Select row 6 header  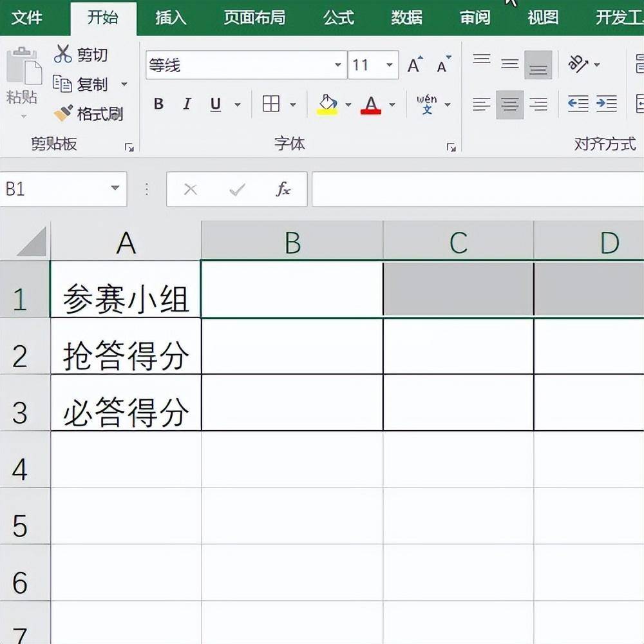pos(24,573)
